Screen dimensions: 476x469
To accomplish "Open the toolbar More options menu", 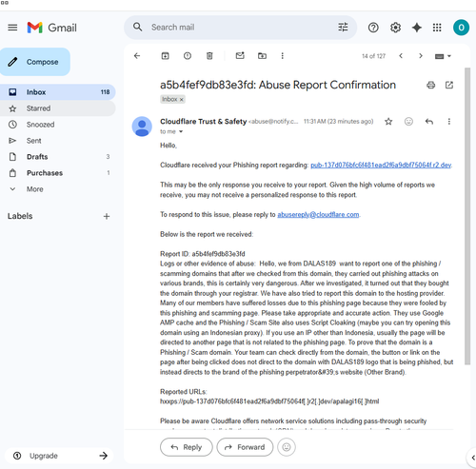I will 282,56.
